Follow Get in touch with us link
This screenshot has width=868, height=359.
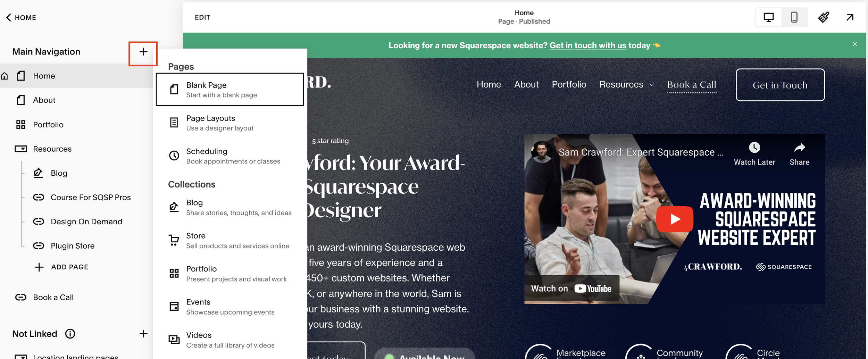pos(588,45)
